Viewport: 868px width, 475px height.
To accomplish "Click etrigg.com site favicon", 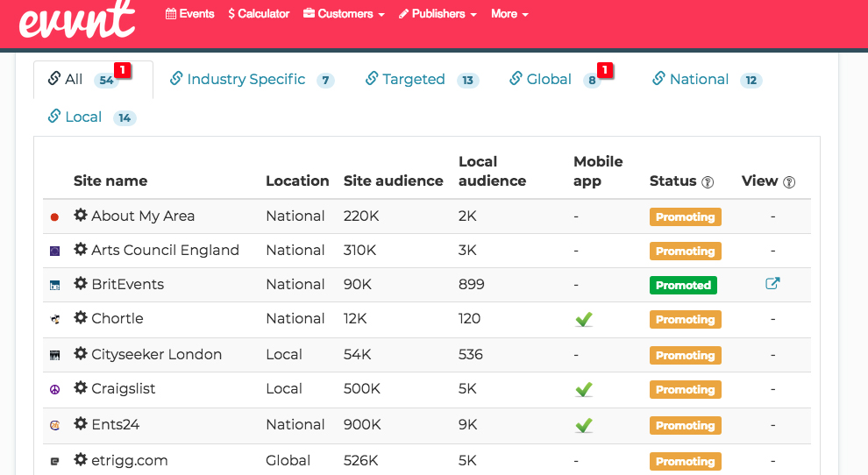I will pos(55,461).
